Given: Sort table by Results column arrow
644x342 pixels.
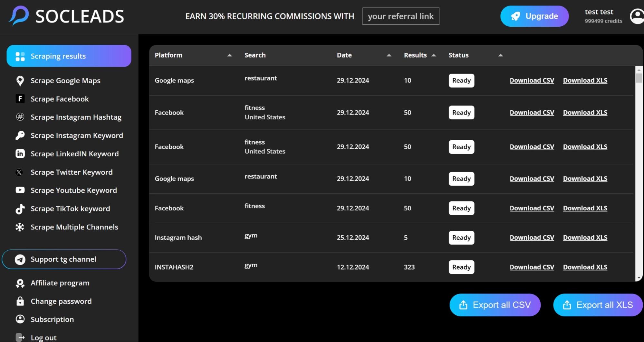Looking at the screenshot, I should click(434, 55).
